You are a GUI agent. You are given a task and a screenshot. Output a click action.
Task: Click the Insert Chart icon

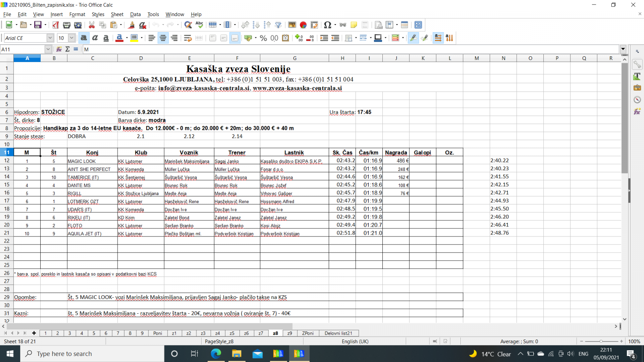click(303, 25)
